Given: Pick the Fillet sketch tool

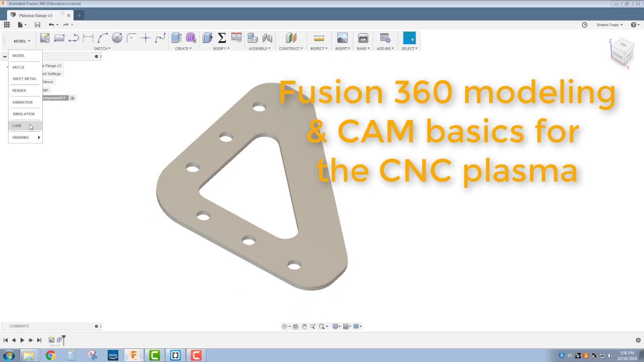Looking at the screenshot, I should click(x=131, y=38).
